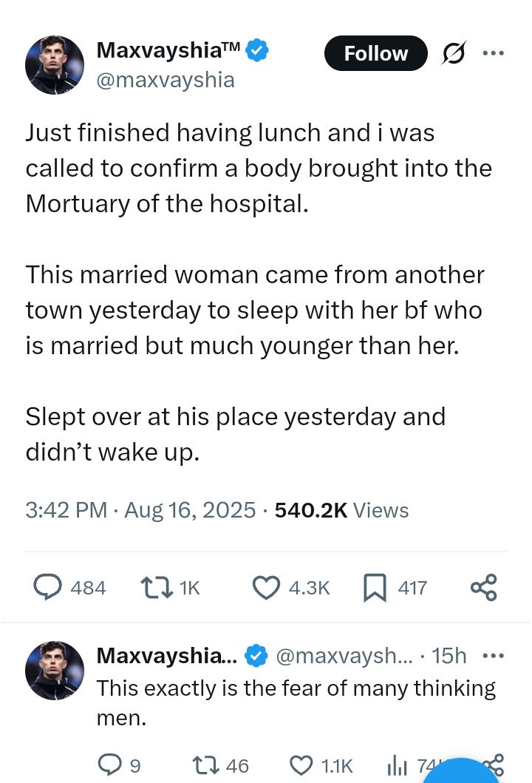The width and height of the screenshot is (532, 783).
Task: Like the main post with 4.3K likes
Action: [x=265, y=587]
